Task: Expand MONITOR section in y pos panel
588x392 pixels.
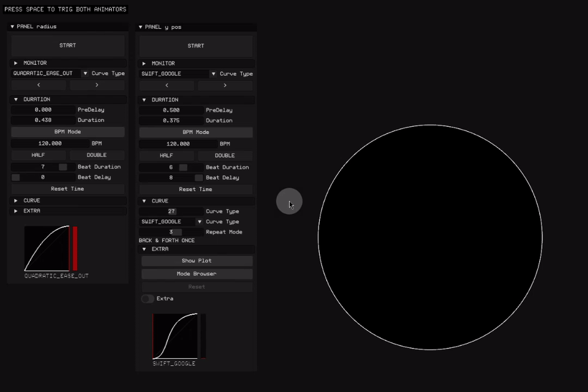Action: click(197, 64)
